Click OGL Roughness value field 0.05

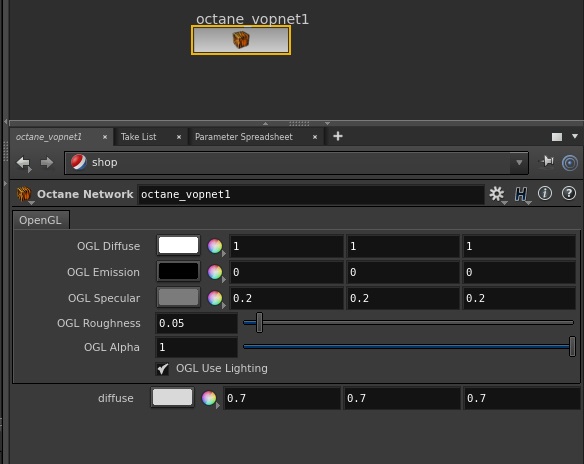tap(196, 323)
